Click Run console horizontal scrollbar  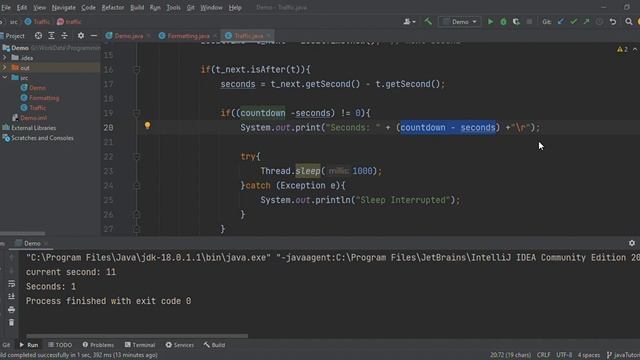tap(137, 336)
